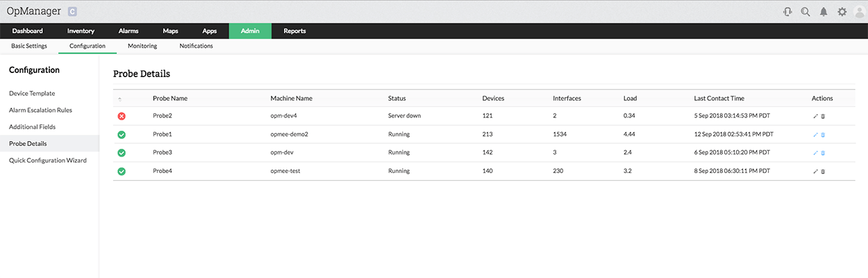This screenshot has height=278, width=868.
Task: Click the user profile avatar
Action: 859,12
